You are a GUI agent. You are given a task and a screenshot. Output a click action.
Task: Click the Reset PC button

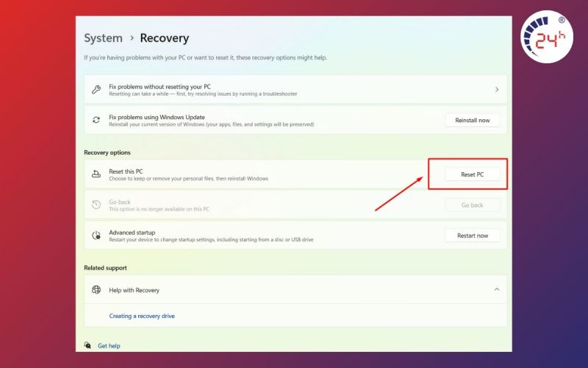point(473,174)
